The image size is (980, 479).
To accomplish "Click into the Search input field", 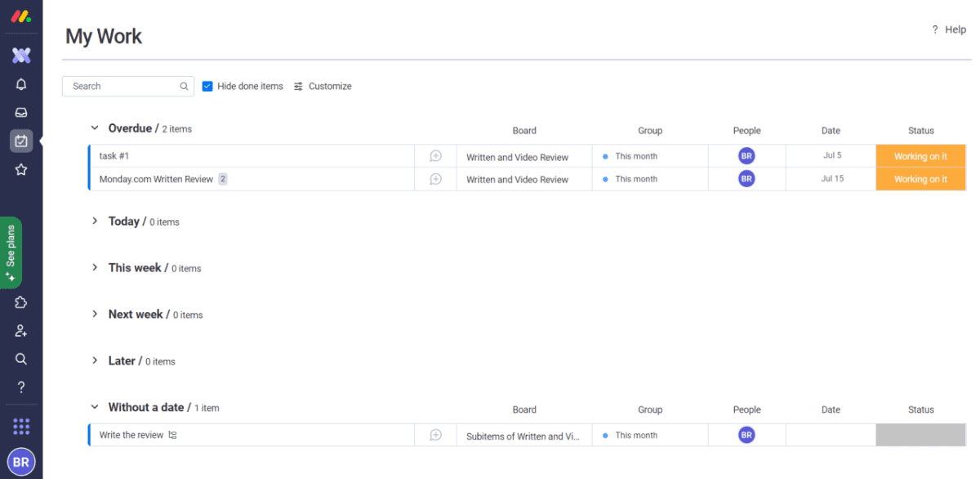I will (x=122, y=86).
